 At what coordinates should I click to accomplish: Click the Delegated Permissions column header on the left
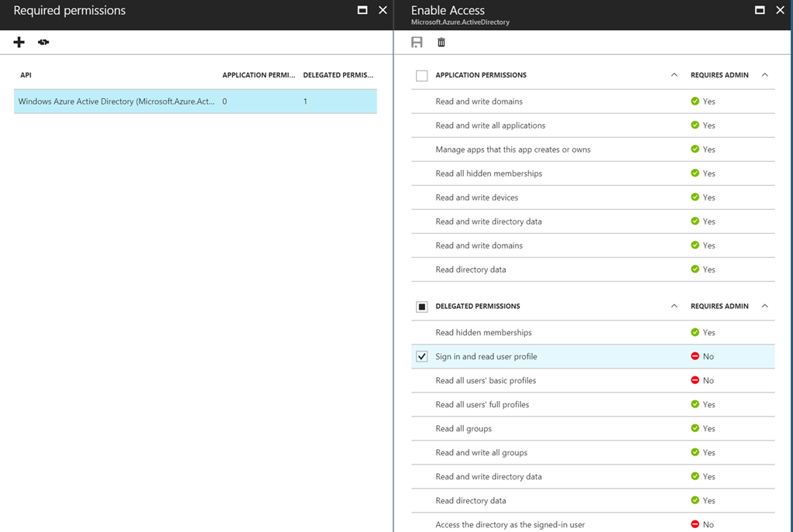338,75
